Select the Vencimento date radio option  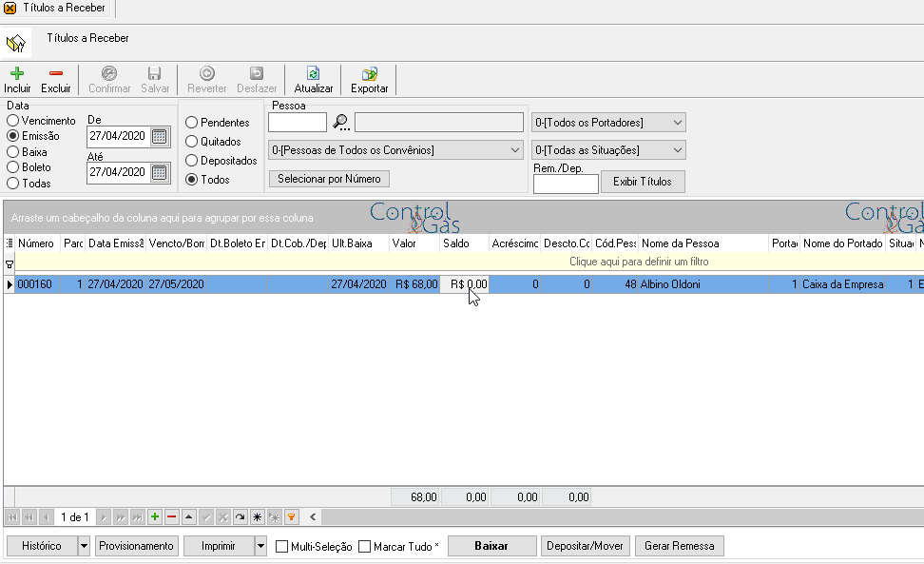(13, 120)
